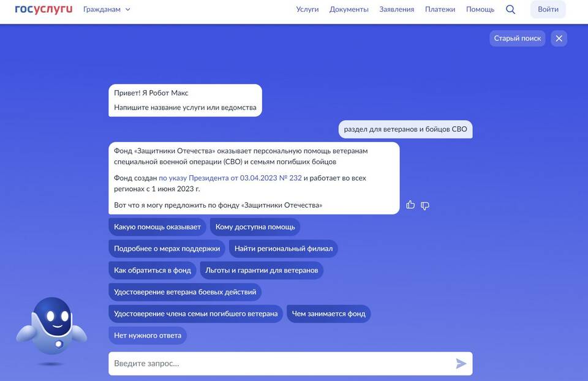
Task: Open the Платежи menu item
Action: (440, 9)
